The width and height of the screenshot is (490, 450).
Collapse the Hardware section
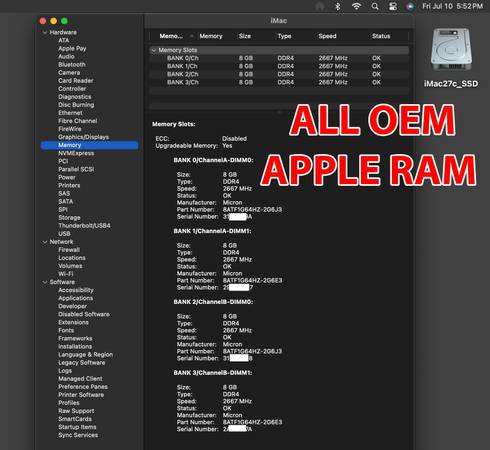tap(45, 32)
